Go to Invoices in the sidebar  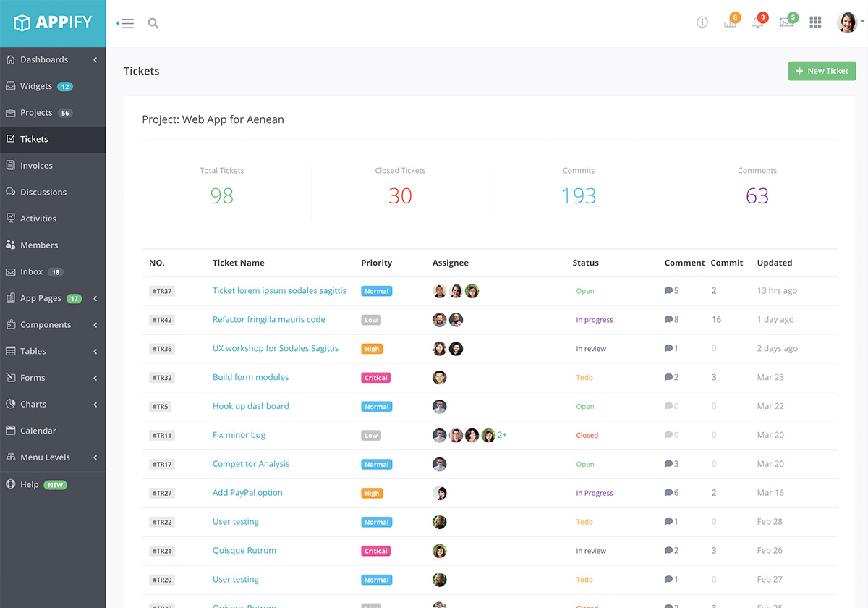coord(36,166)
